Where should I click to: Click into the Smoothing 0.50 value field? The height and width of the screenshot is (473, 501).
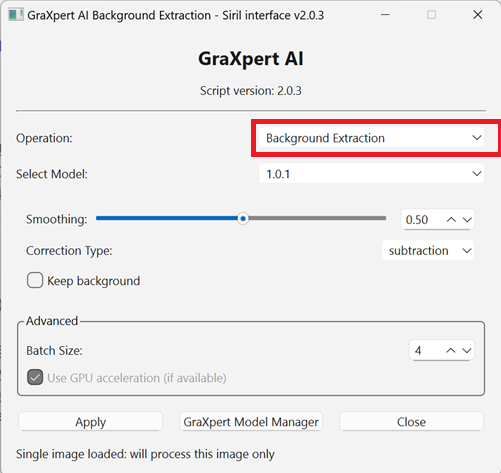pos(422,220)
